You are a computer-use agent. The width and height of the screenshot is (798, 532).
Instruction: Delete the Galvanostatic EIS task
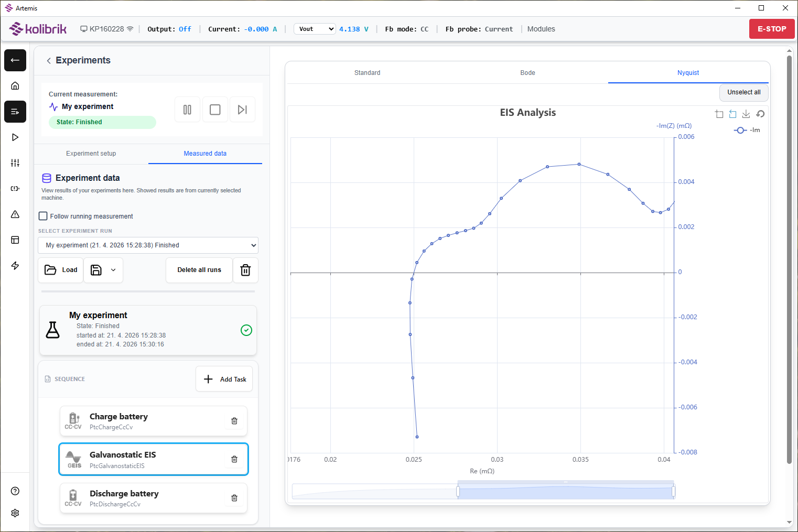(234, 459)
